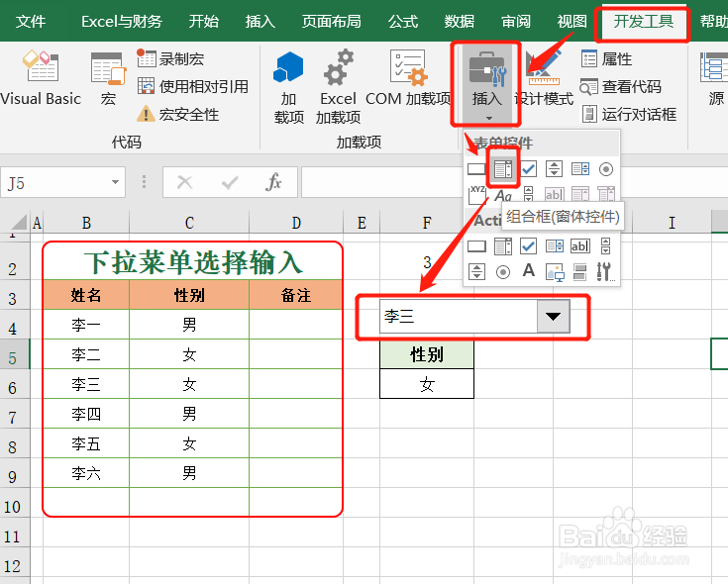The height and width of the screenshot is (584, 728).
Task: Toggle 设计模式 design mode
Action: (544, 78)
